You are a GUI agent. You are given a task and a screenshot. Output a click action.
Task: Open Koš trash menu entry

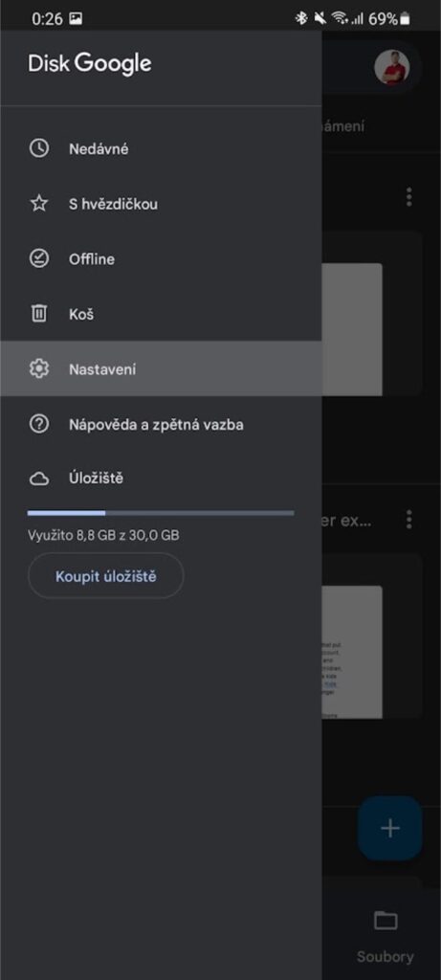[x=161, y=314]
